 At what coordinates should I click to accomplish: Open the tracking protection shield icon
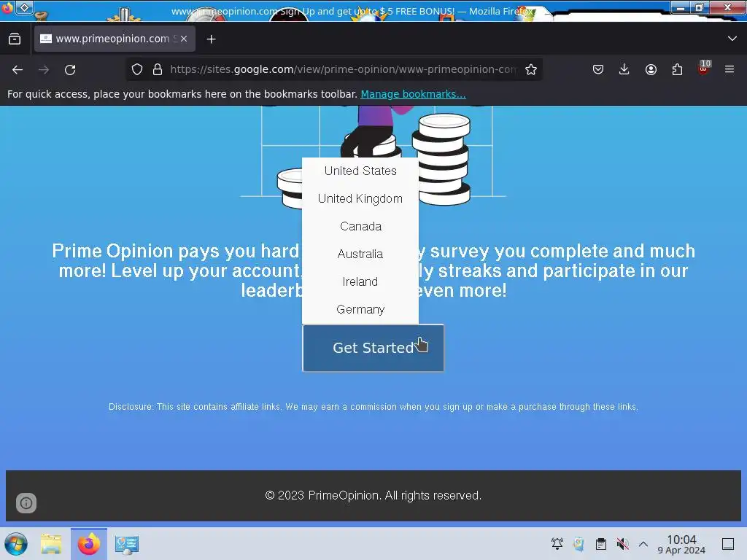(137, 69)
